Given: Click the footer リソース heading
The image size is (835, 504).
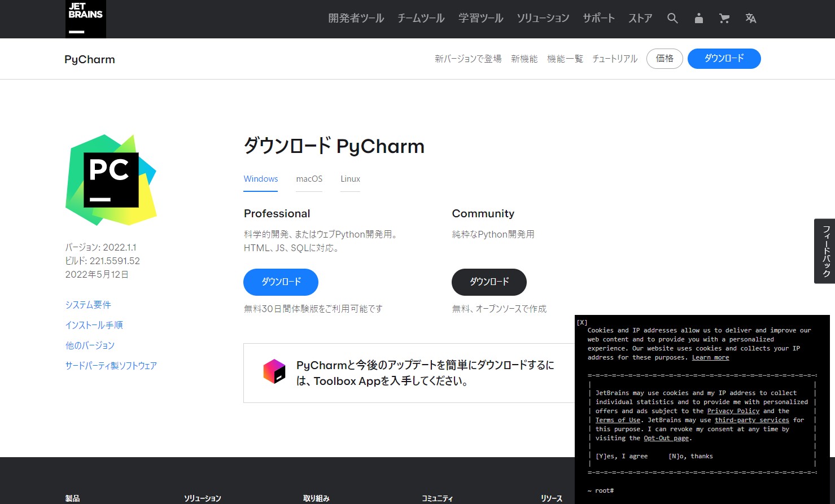Looking at the screenshot, I should [552, 498].
